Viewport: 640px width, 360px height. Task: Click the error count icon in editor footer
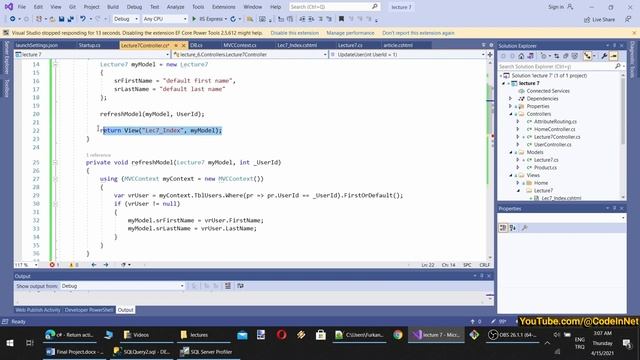52,265
